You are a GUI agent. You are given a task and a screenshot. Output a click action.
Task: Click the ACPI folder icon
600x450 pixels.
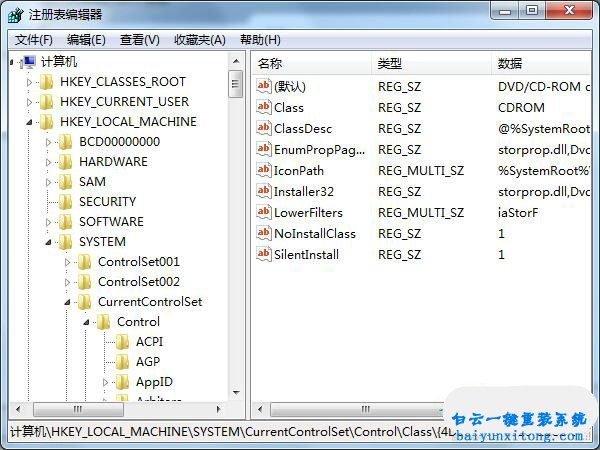[x=122, y=342]
